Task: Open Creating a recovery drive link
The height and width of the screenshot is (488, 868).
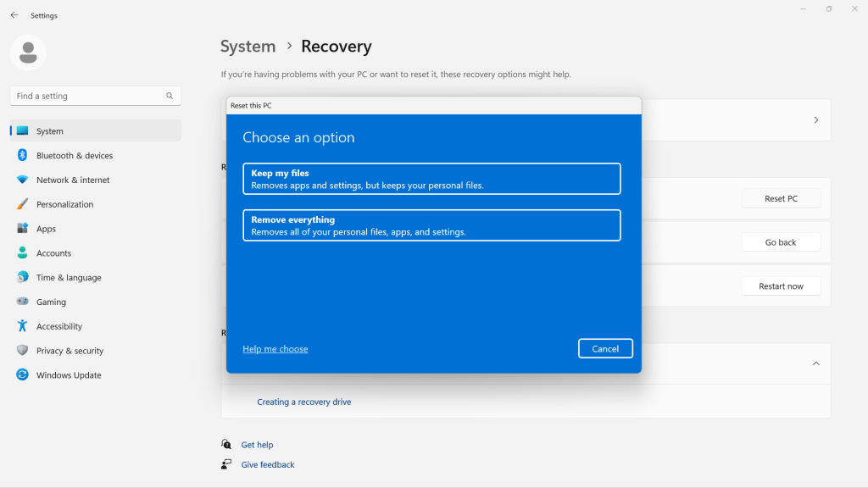Action: (304, 402)
